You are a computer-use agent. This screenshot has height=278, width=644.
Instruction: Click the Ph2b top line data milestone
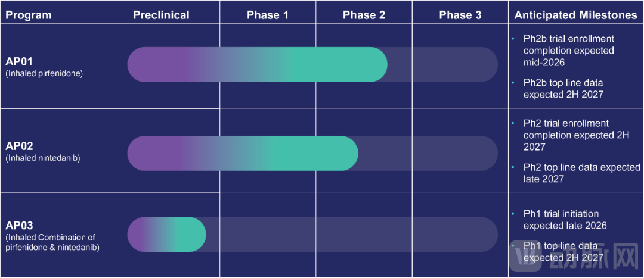563,88
